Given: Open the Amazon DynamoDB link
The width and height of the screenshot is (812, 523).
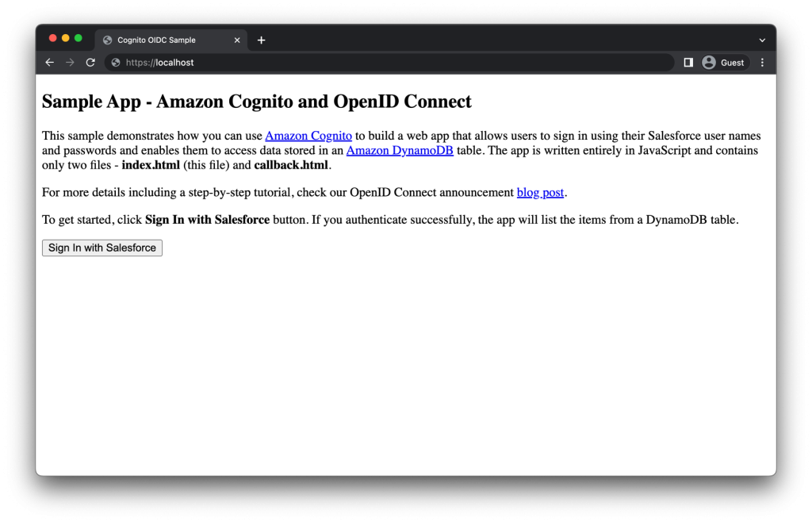Looking at the screenshot, I should tap(400, 150).
